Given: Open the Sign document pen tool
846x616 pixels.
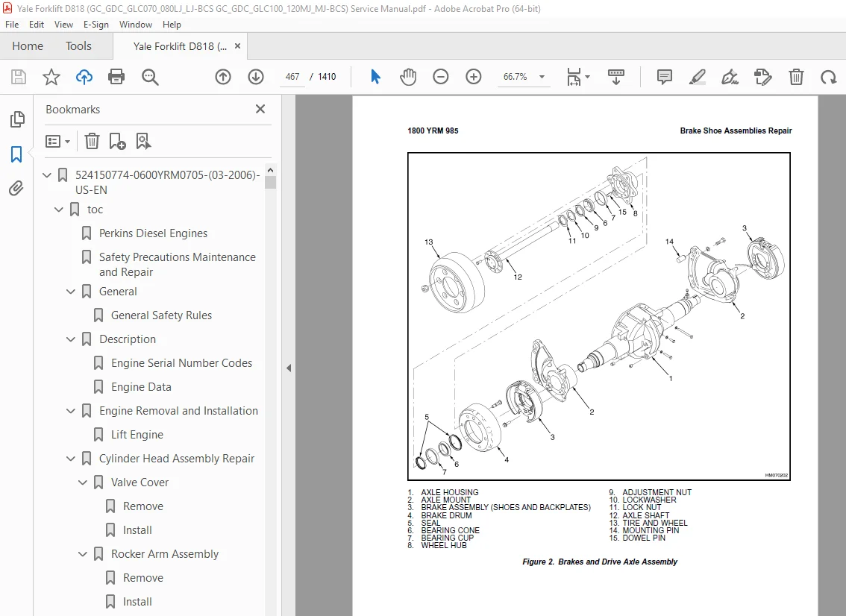Looking at the screenshot, I should (x=730, y=77).
